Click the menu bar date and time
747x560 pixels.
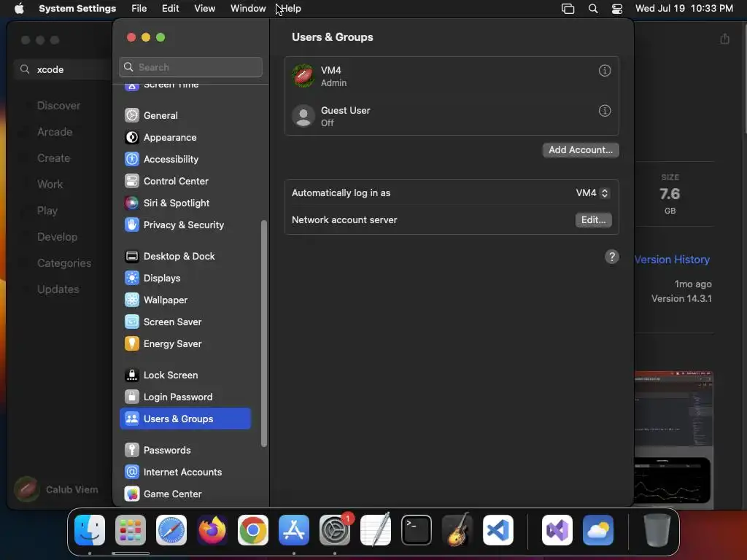pyautogui.click(x=684, y=9)
